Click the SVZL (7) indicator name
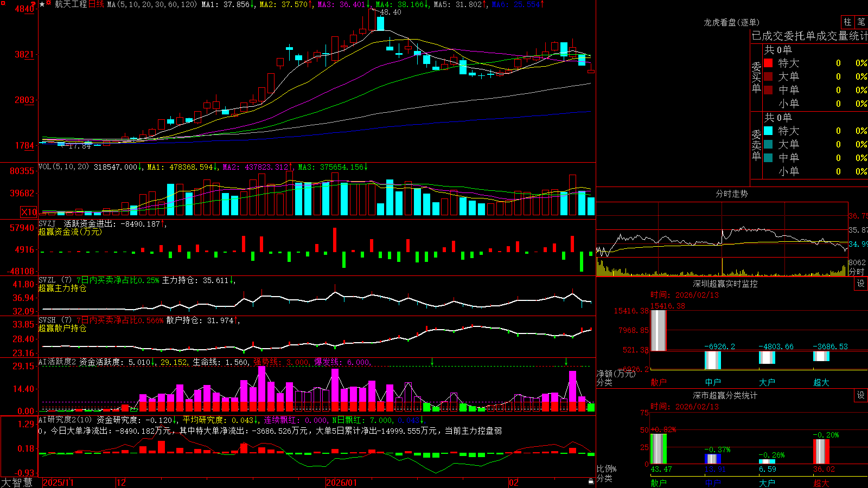868x488 pixels. [x=55, y=280]
